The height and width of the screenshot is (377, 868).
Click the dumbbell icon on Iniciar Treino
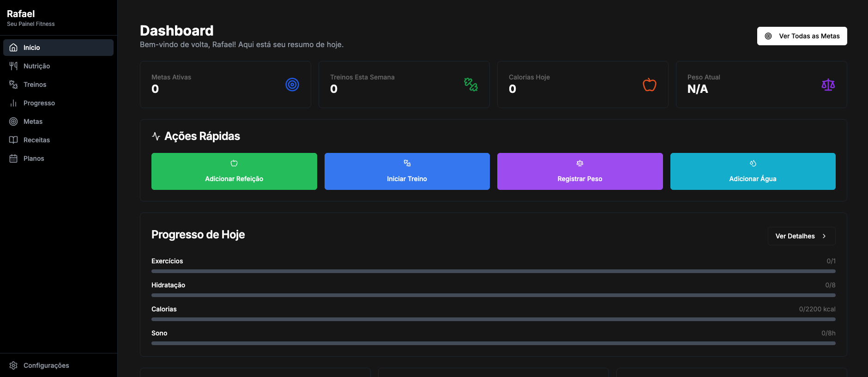point(407,163)
